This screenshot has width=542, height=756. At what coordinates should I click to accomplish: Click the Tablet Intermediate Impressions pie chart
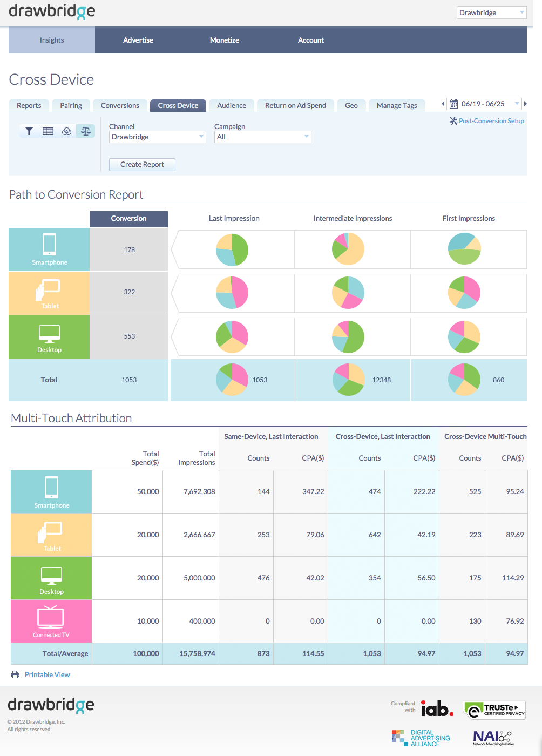pyautogui.click(x=348, y=293)
